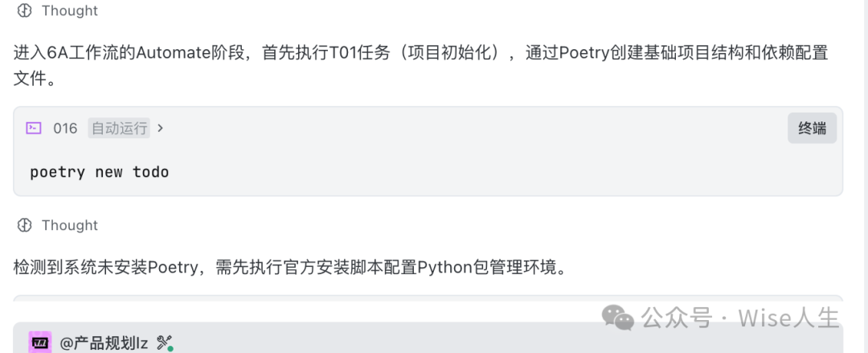The image size is (868, 353).
Task: Expand the second Thought section label
Action: click(70, 225)
